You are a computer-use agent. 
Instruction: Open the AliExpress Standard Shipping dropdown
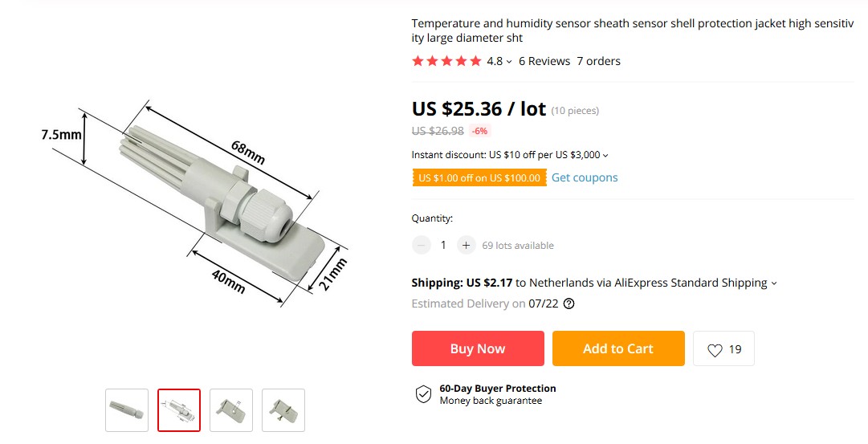(x=774, y=283)
